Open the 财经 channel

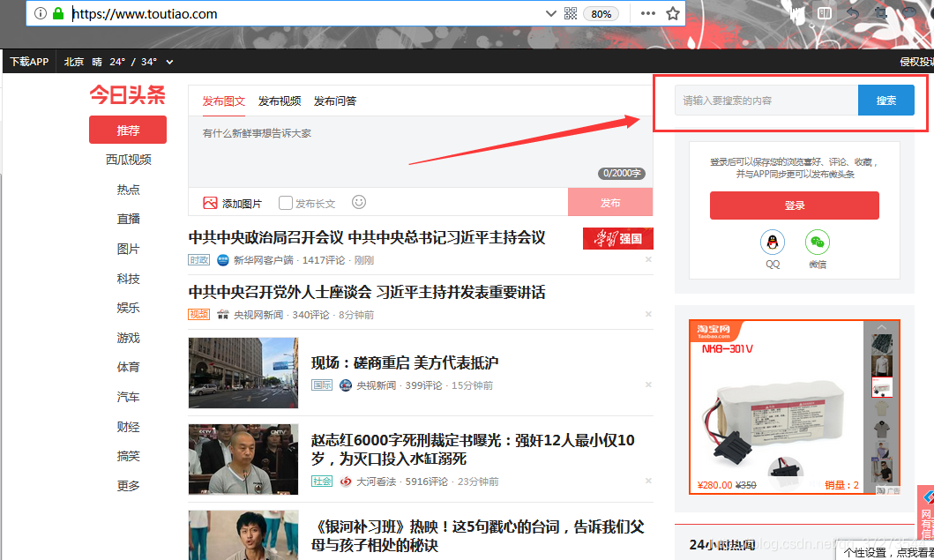point(128,427)
